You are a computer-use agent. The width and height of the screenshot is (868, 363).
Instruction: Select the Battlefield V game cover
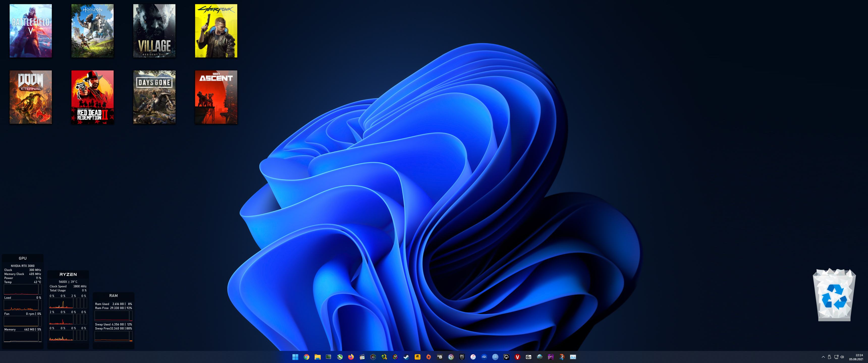pos(31,31)
